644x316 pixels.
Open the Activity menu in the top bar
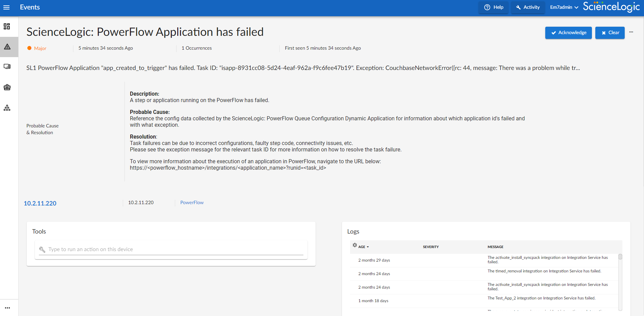[x=528, y=7]
